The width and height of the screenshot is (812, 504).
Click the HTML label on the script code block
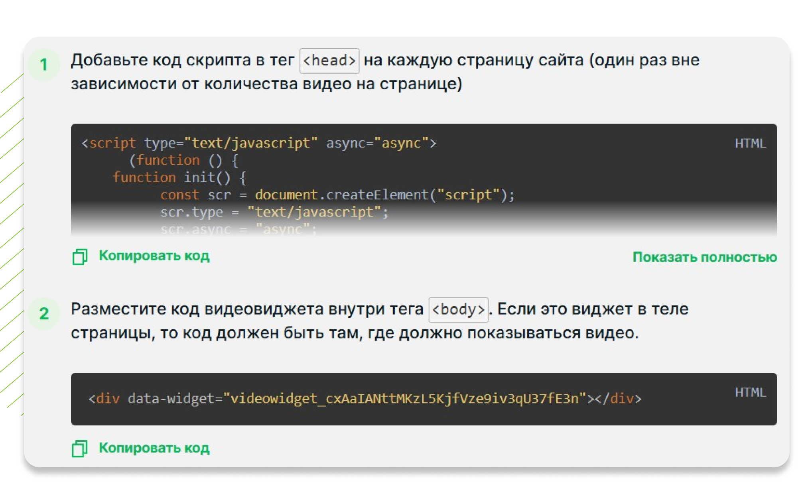point(750,143)
